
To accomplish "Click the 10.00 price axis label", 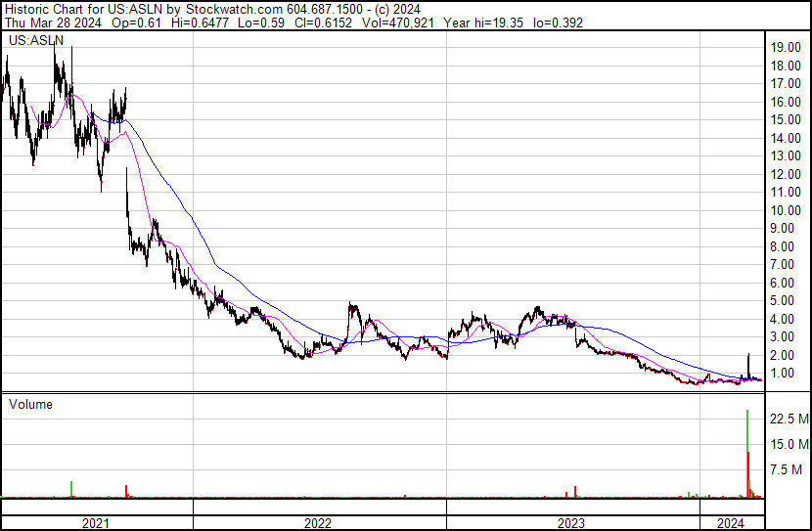I will click(786, 210).
